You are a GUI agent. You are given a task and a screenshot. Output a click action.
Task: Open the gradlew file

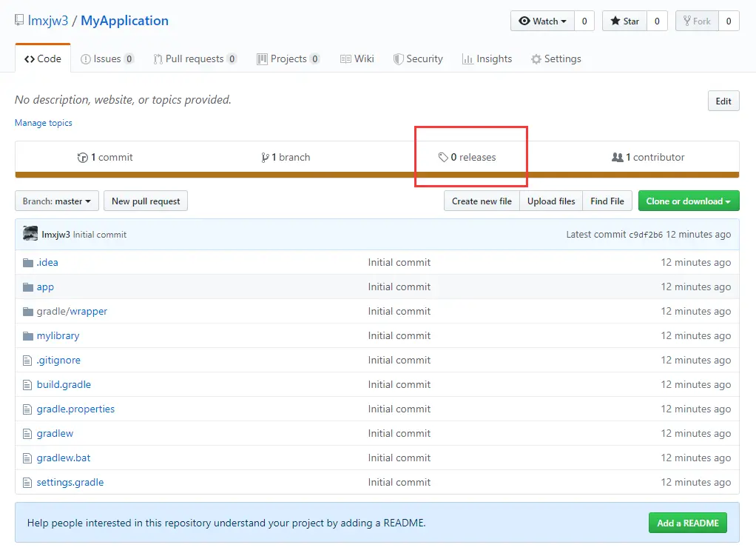(x=55, y=433)
